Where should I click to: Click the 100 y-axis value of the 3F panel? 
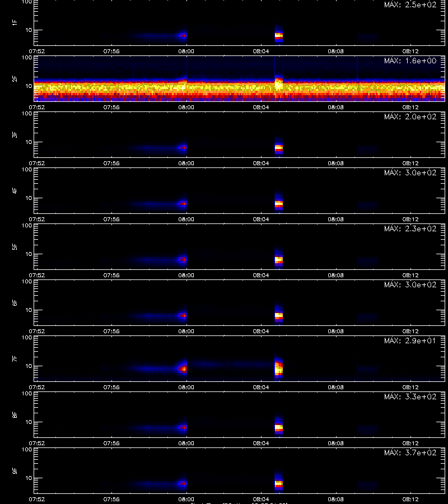click(27, 114)
